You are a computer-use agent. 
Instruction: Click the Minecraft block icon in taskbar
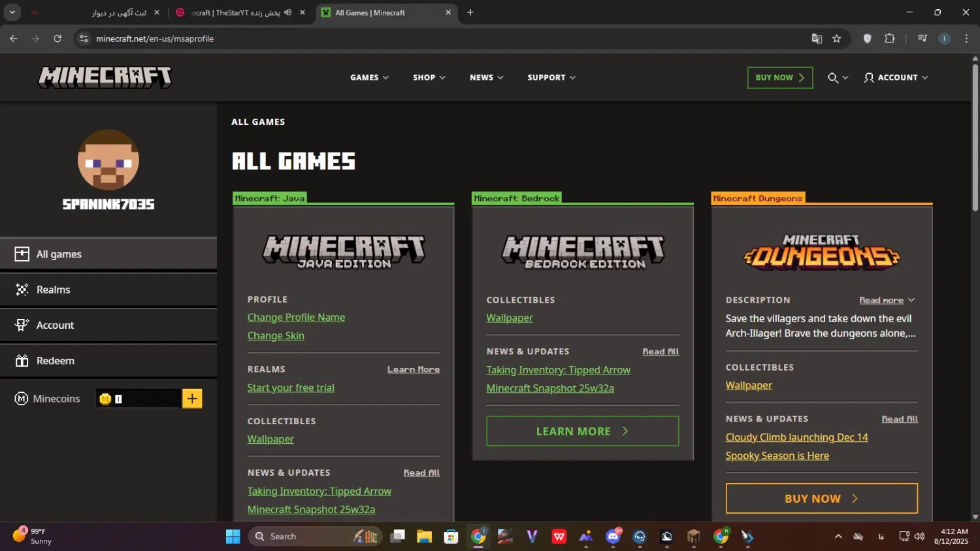tap(694, 537)
